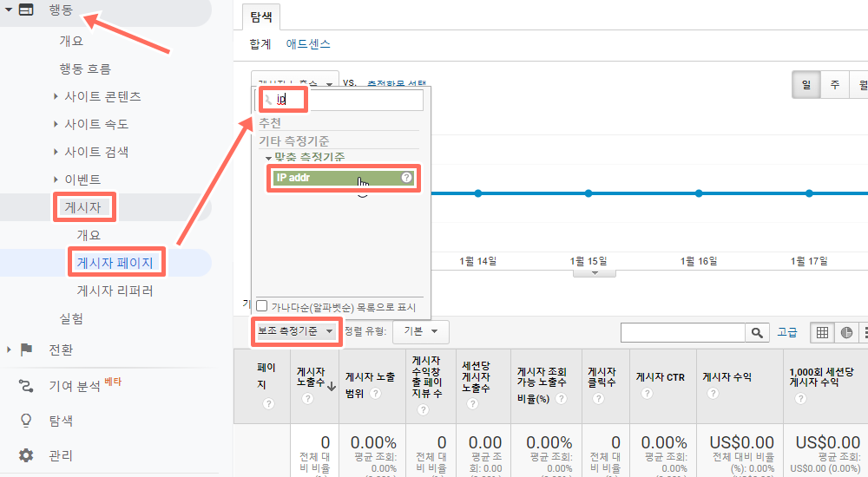The width and height of the screenshot is (868, 477).
Task: Click help icon under 게시자 클릭수
Action: point(598,398)
